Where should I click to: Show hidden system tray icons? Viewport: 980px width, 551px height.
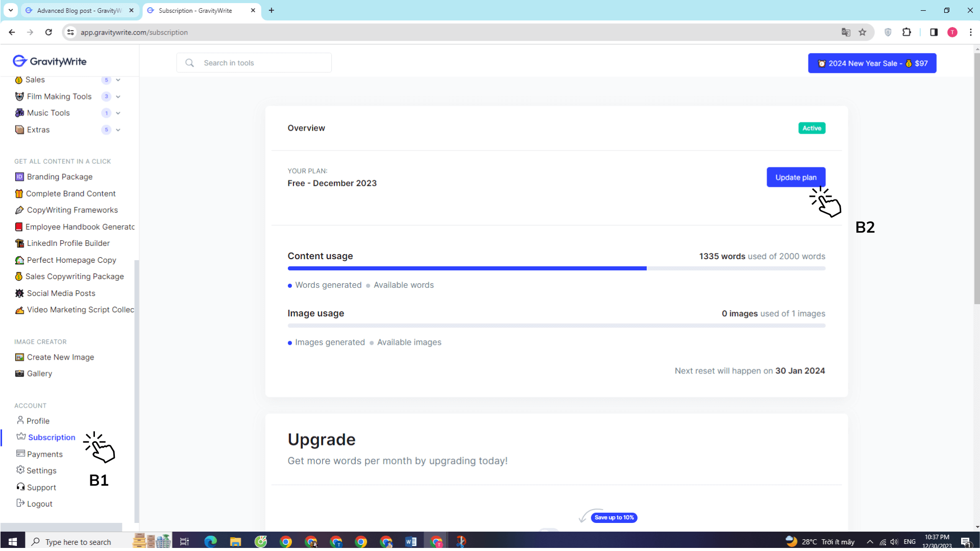tap(870, 542)
